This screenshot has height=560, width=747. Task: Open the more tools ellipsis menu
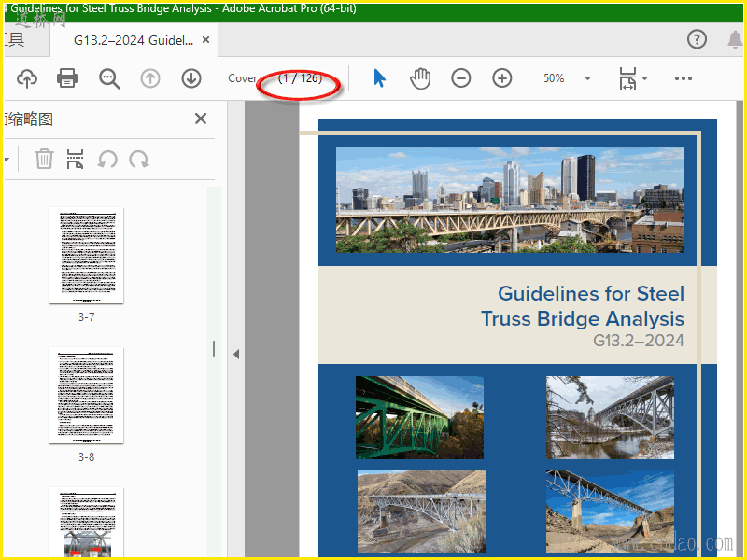tap(684, 78)
